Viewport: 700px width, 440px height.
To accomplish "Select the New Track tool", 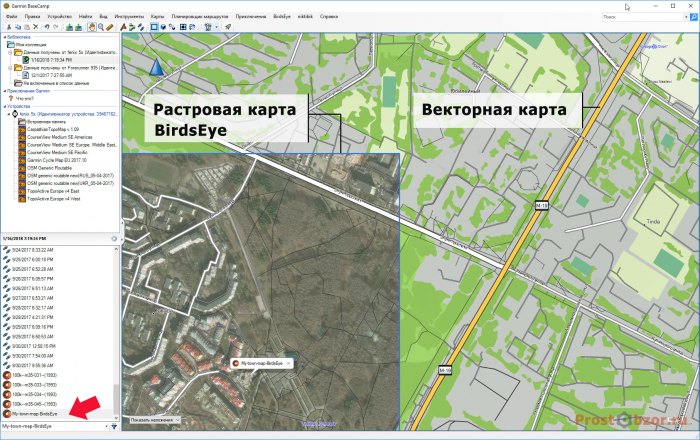I will pos(141,27).
